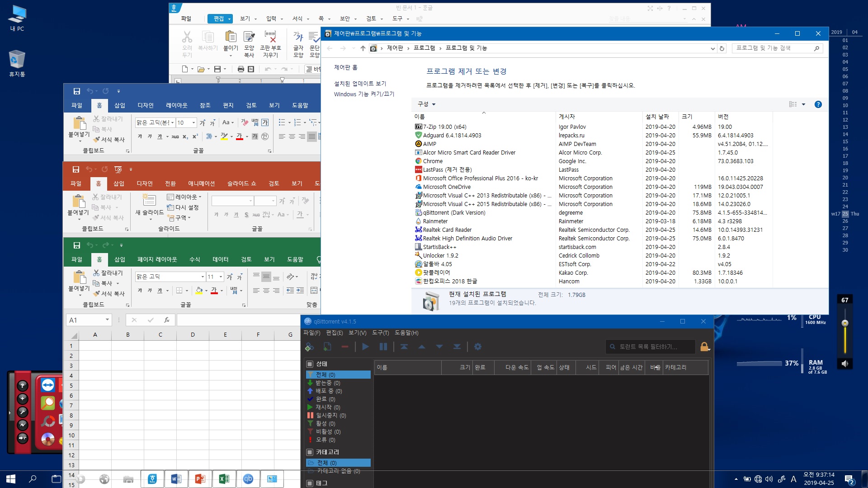Open PowerPoint 레이아웃 dropdown

point(184,197)
